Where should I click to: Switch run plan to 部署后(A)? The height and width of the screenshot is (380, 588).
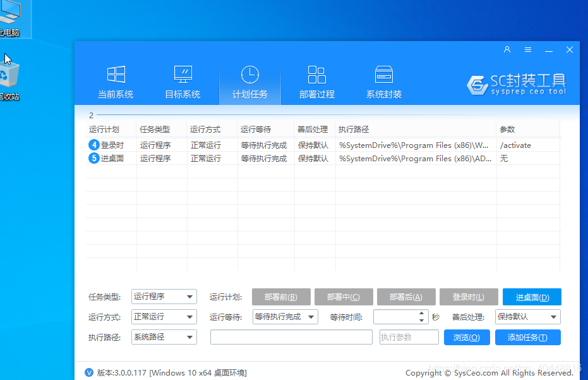tap(406, 297)
